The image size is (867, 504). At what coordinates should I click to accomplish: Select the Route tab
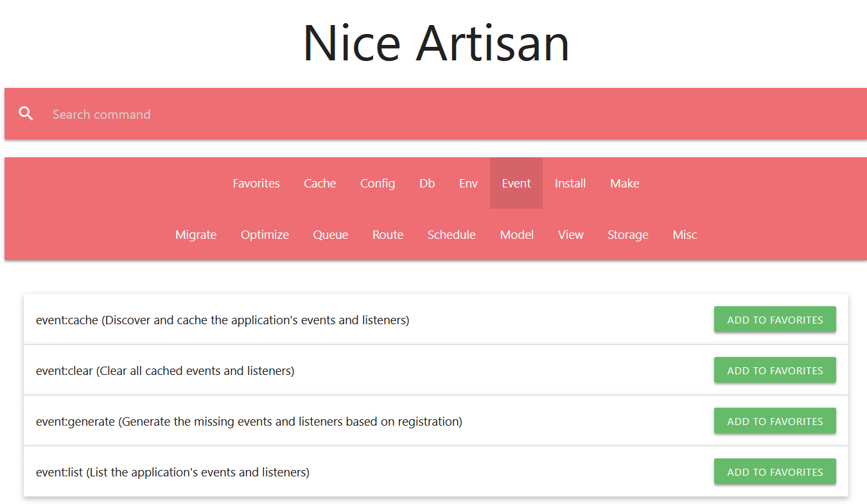[x=388, y=235]
